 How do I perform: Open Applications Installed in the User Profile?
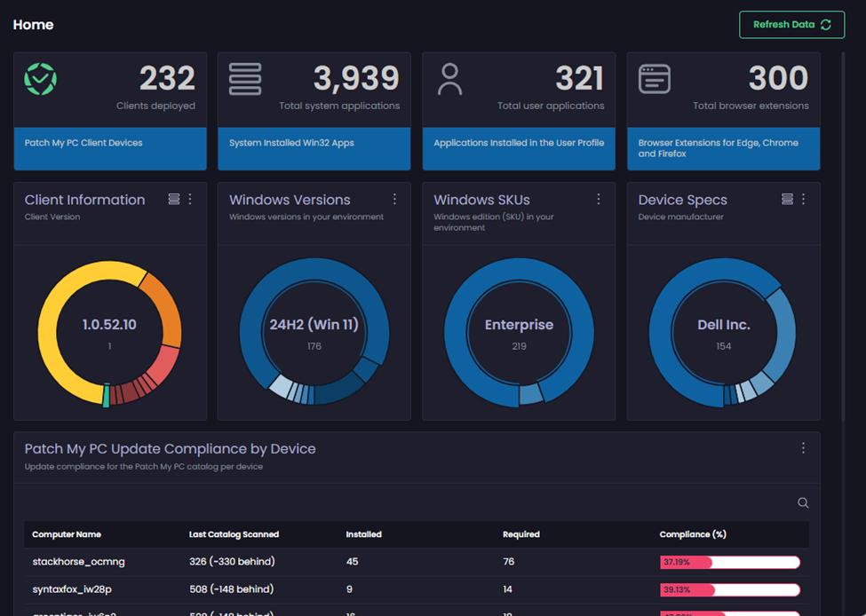point(518,148)
